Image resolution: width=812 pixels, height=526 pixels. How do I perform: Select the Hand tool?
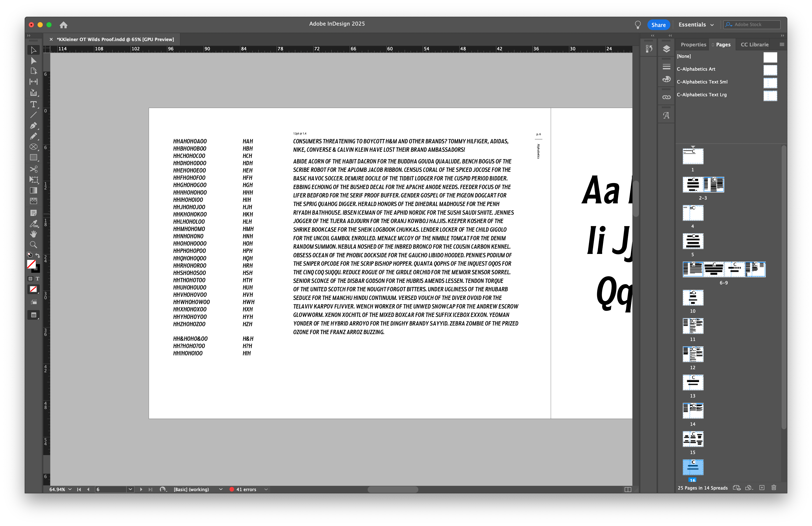click(34, 234)
